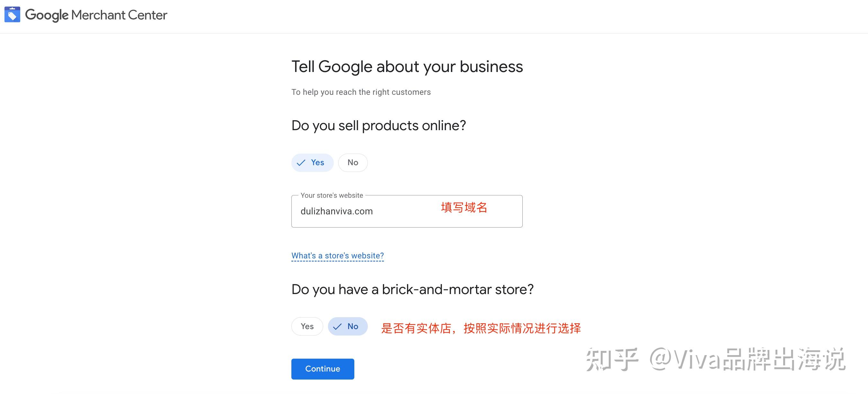
Task: Click the brick-and-mortar store question heading
Action: 412,289
